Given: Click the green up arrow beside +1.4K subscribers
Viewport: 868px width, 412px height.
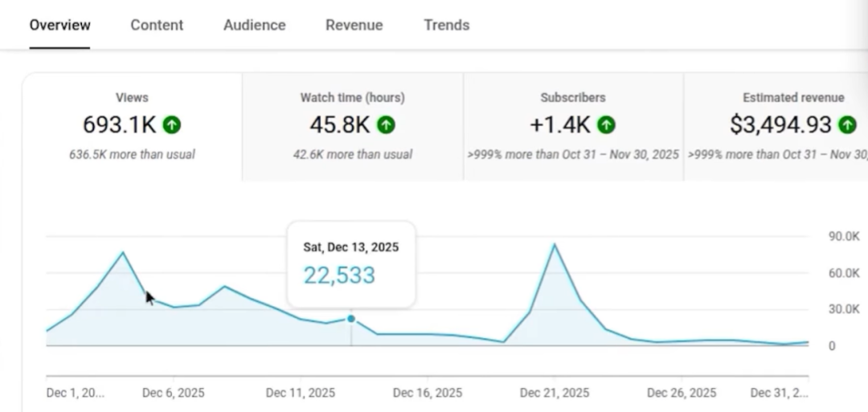Looking at the screenshot, I should pos(607,125).
